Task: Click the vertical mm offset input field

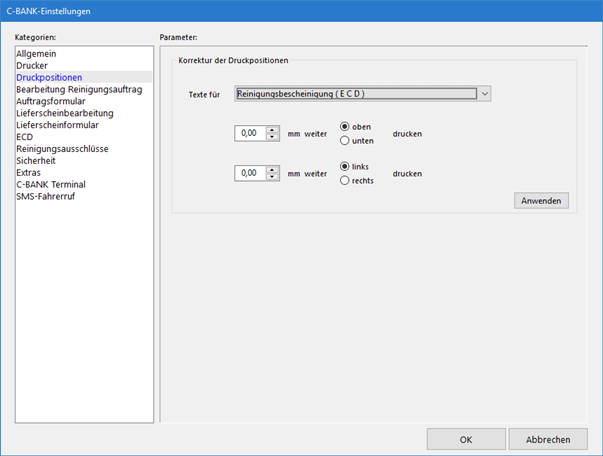Action: (250, 133)
